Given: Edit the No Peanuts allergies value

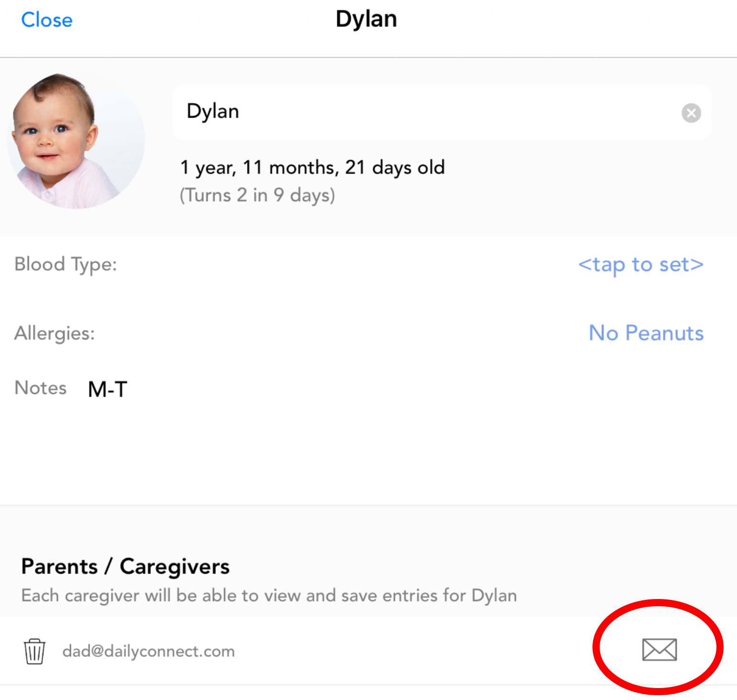Looking at the screenshot, I should [646, 333].
